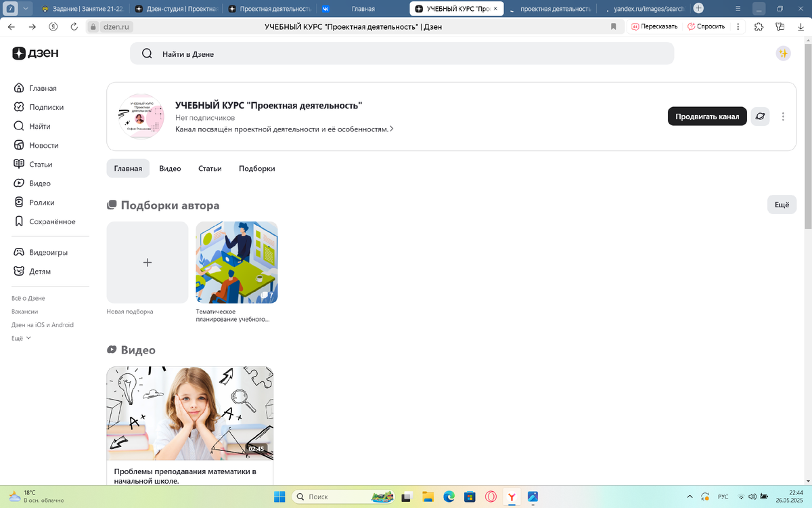
Task: Create a new collection via Новая подборка
Action: point(148,262)
